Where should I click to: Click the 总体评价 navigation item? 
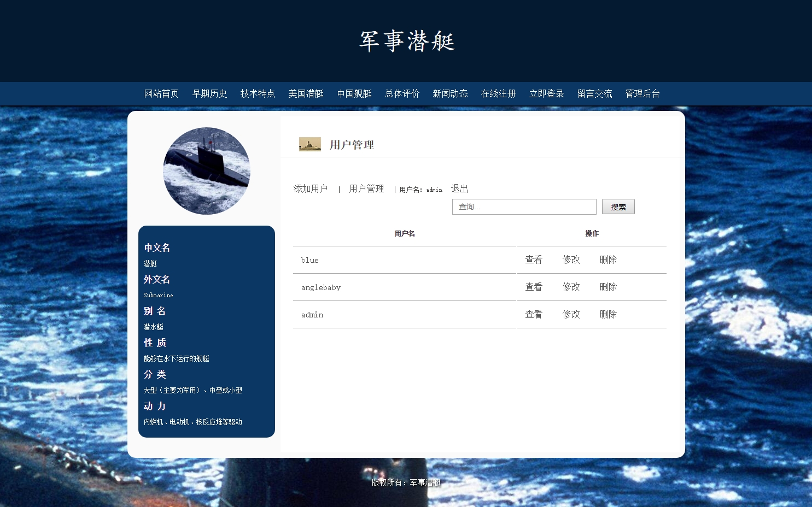click(x=402, y=93)
